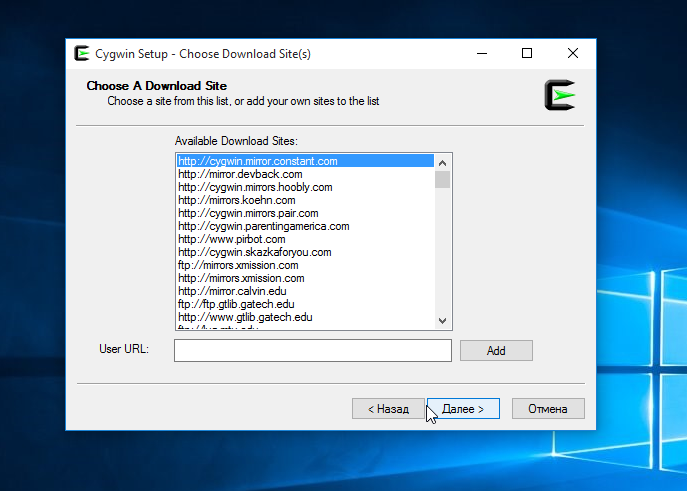Select mirror http://cygwin.mirrors.hoobly.com
This screenshot has width=687, height=491.
[305, 187]
